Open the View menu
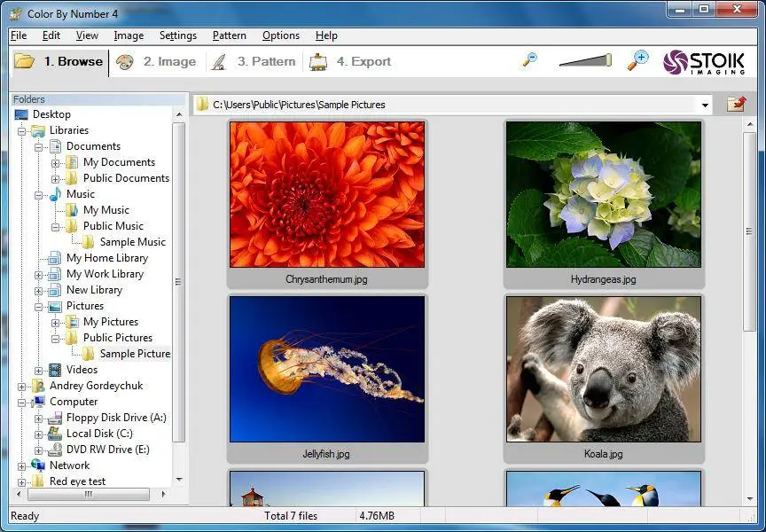This screenshot has height=532, width=766. pos(87,35)
